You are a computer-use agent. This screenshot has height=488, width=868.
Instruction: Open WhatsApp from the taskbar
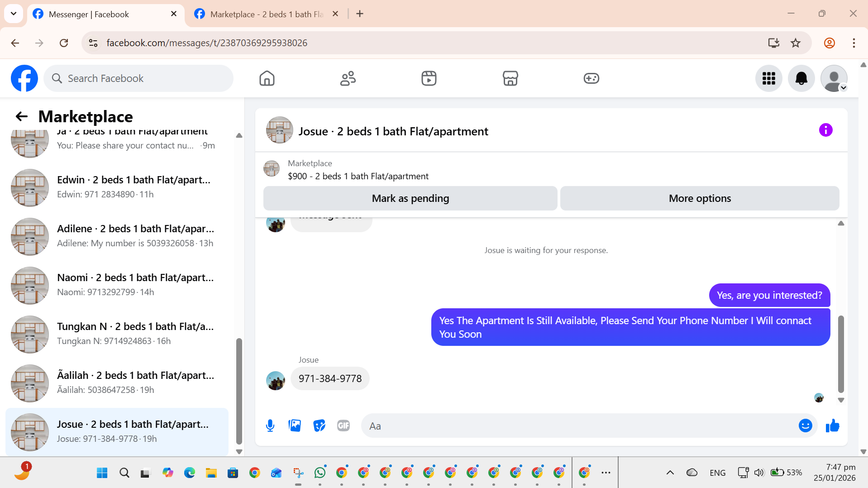(320, 473)
